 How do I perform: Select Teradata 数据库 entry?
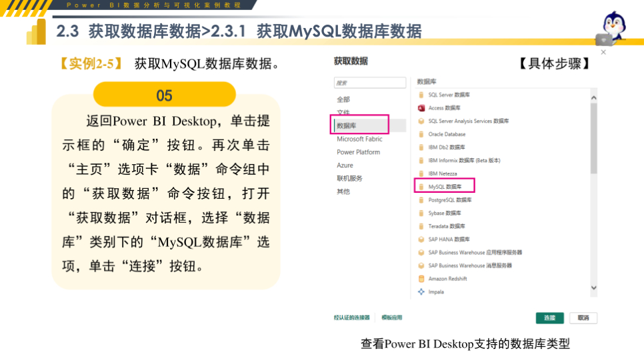coord(447,226)
